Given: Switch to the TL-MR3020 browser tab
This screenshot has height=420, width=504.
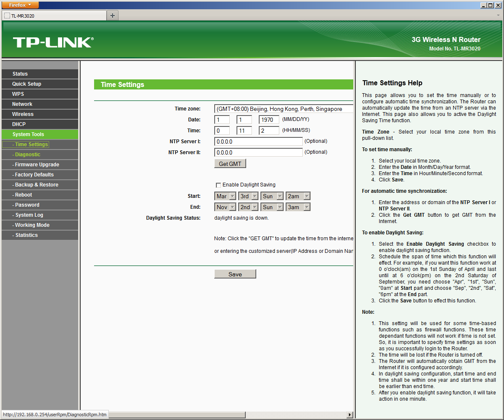Looking at the screenshot, I should click(x=55, y=16).
